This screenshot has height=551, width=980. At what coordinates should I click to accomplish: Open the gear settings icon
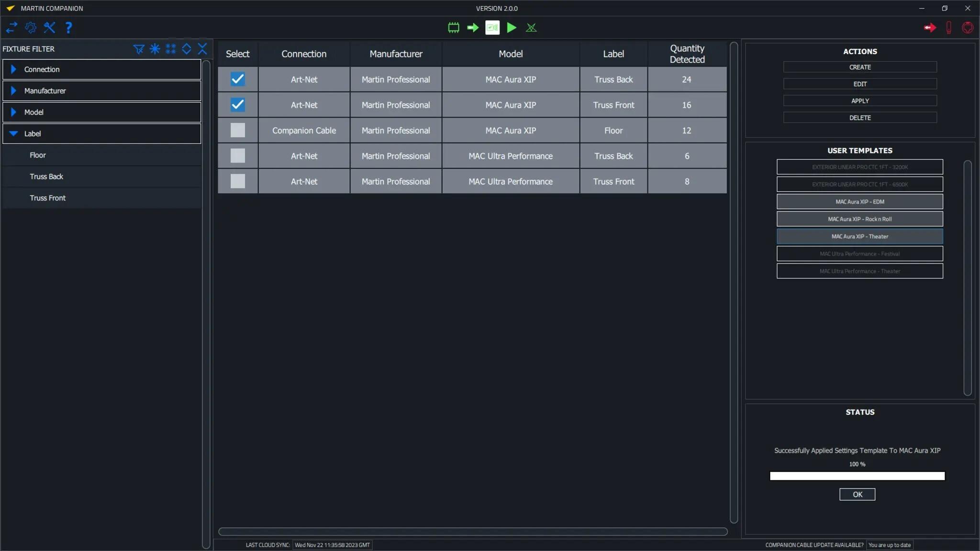point(31,28)
